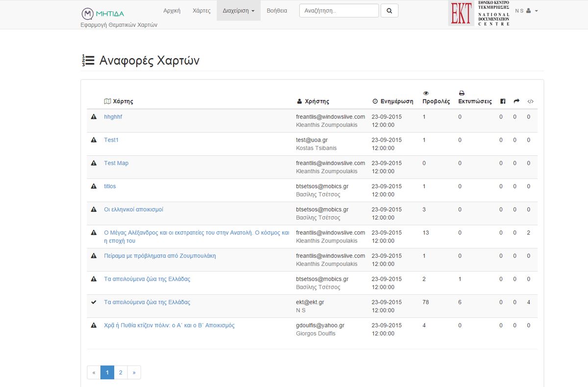
Task: Go to the Αρχική menu item
Action: 171,11
